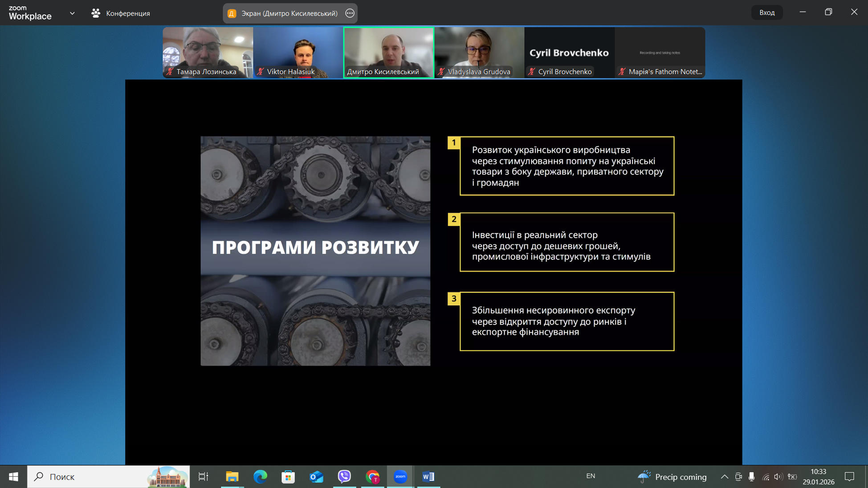Click the Вход button
Image resolution: width=868 pixels, height=488 pixels.
point(766,12)
